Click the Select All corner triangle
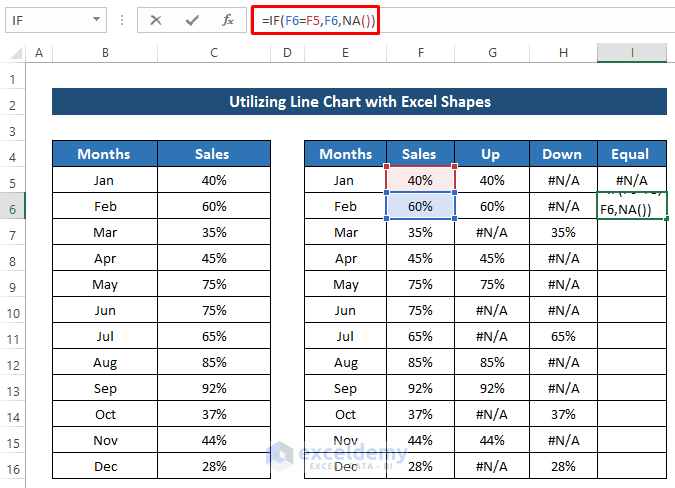Viewport: 675px width, 488px height. tap(12, 53)
